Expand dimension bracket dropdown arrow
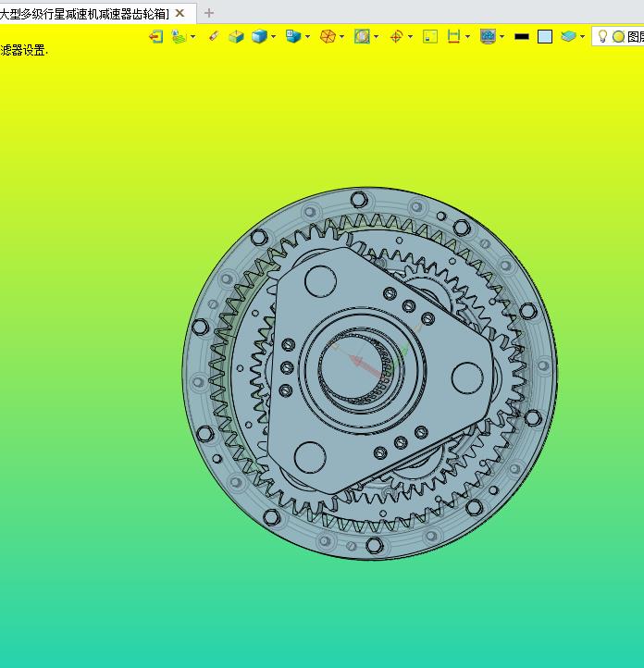The width and height of the screenshot is (644, 668). (x=467, y=37)
